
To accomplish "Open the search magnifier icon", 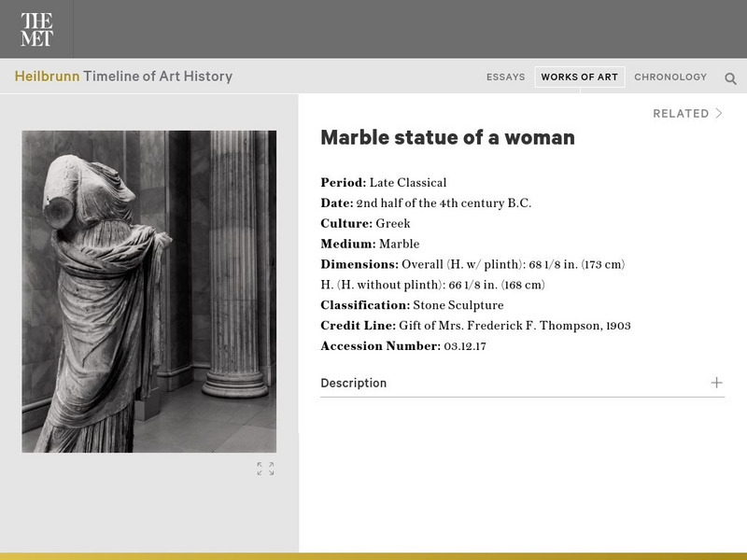I will [x=730, y=78].
